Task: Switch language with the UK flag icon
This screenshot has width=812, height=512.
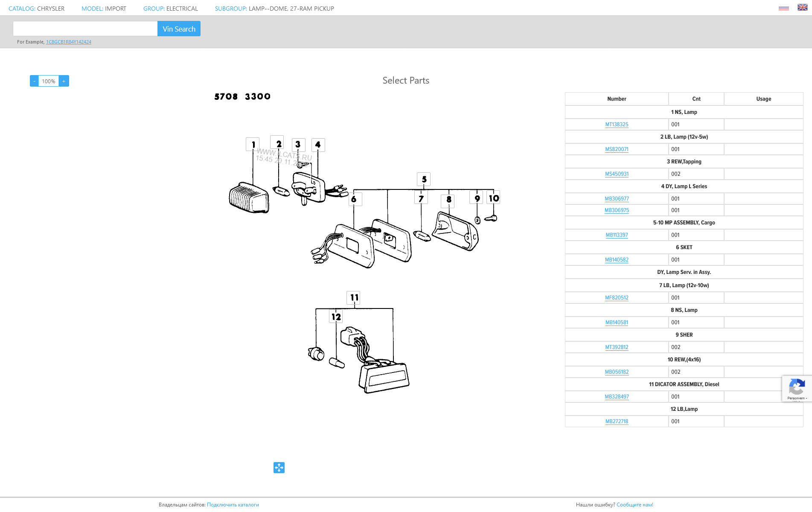Action: coord(802,7)
